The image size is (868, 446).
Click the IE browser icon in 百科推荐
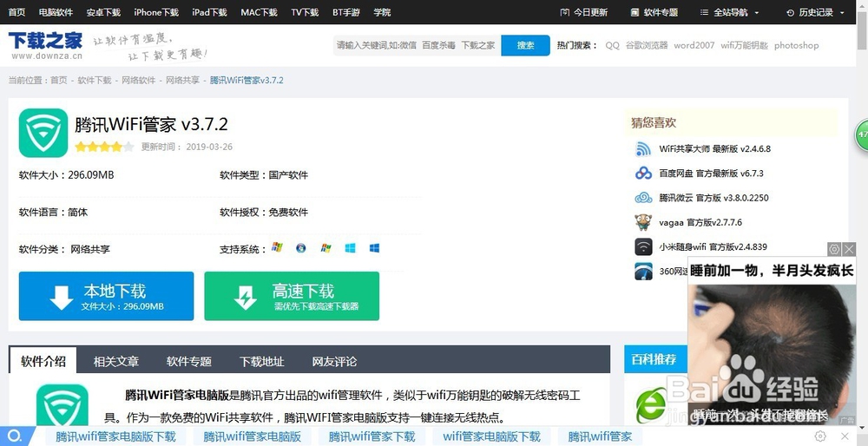click(x=651, y=405)
